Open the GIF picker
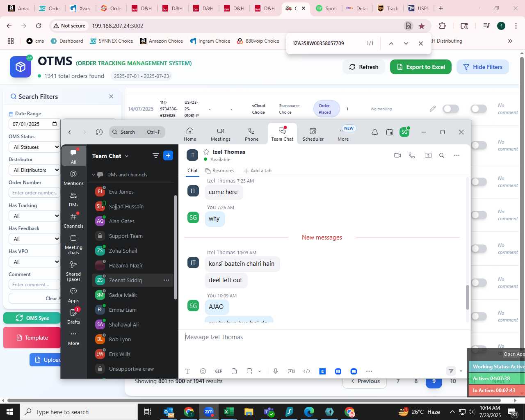 (219, 371)
